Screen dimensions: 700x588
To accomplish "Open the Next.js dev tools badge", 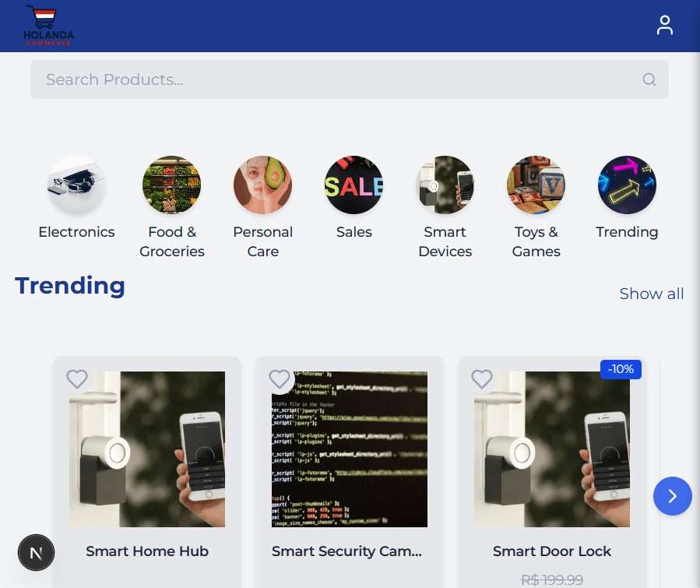I will [36, 553].
